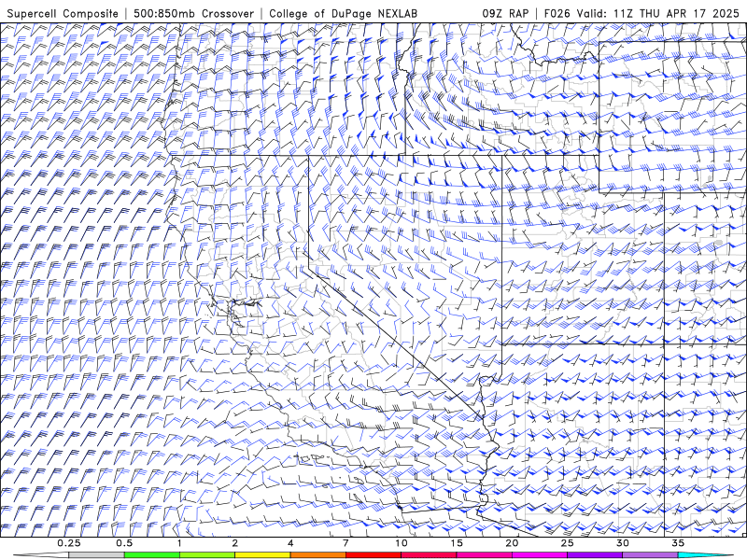Click the 0.25 legend value
The height and width of the screenshot is (560, 747).
(x=69, y=543)
